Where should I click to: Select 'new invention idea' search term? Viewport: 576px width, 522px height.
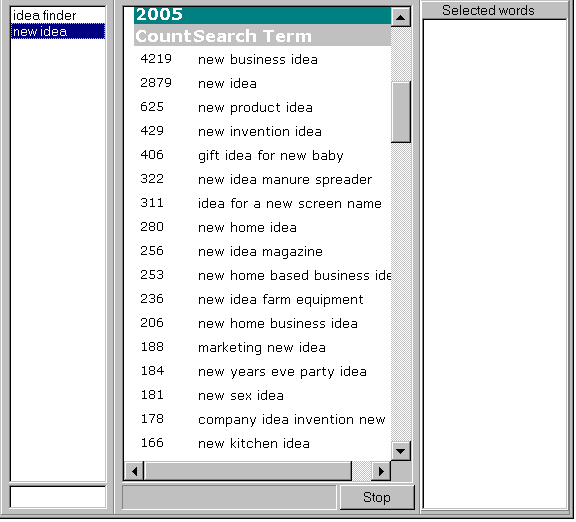click(x=260, y=132)
